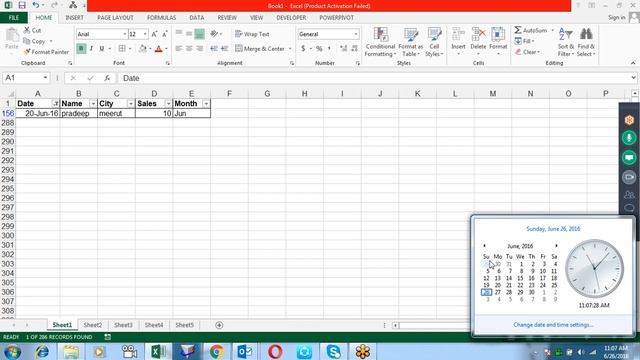Screen dimensions: 640x360
Task: Click the Save icon in quick access toolbar
Action: coord(22,5)
